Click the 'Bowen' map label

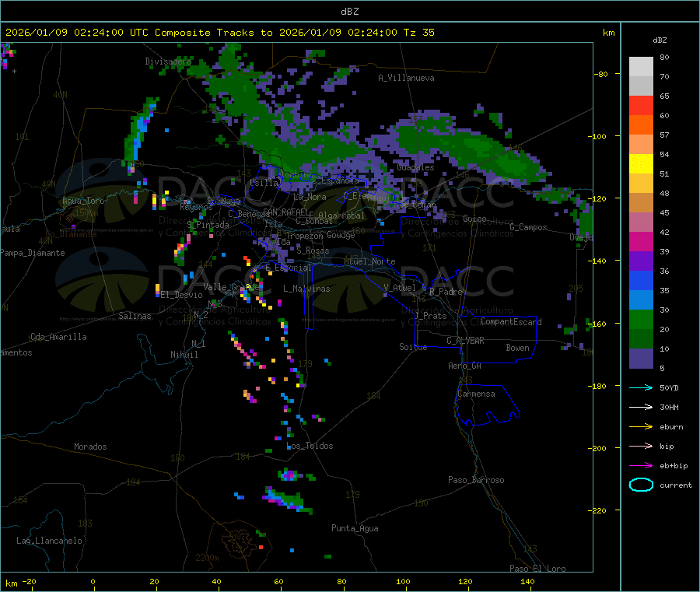pos(517,348)
